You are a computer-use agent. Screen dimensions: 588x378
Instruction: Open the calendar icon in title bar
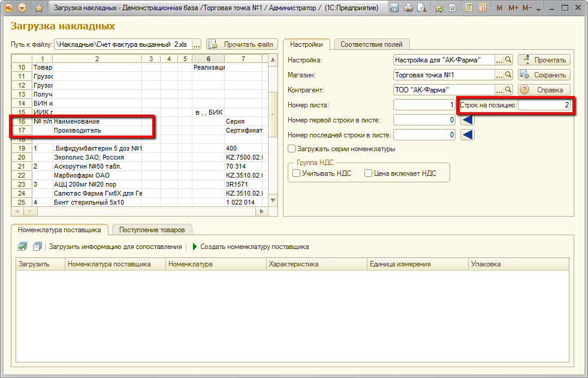click(482, 8)
